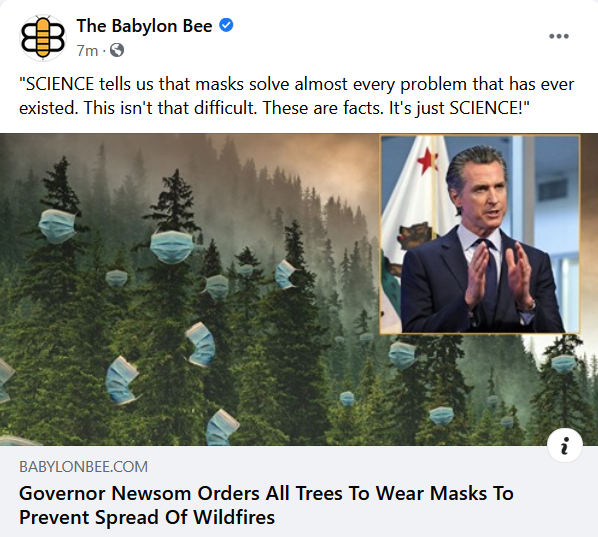Click the BABYLONBEE.COM domain label

pyautogui.click(x=83, y=467)
